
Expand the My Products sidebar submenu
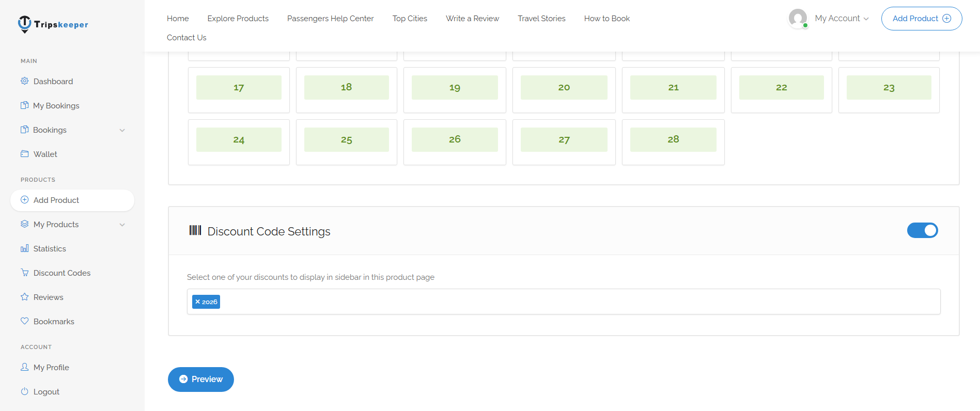[122, 225]
